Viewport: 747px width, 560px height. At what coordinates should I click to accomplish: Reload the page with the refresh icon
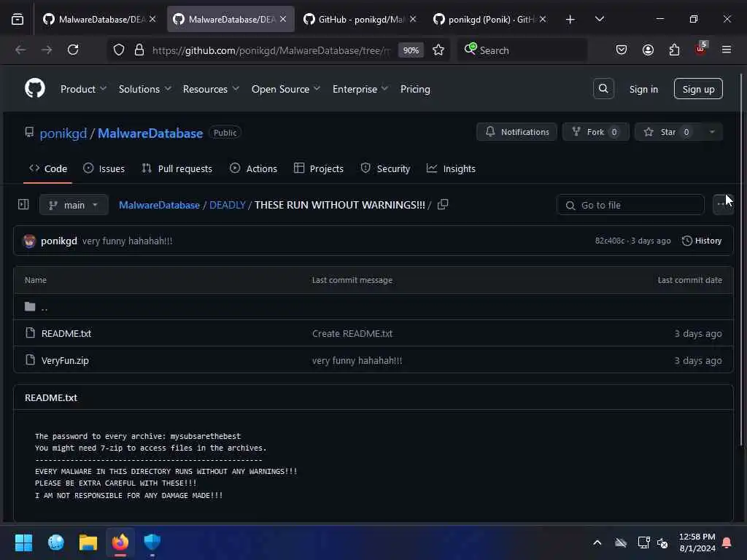[x=73, y=50]
